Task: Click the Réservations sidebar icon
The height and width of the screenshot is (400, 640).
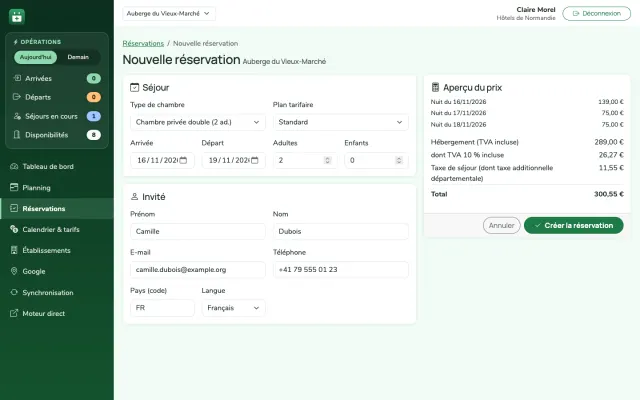Action: pos(14,208)
